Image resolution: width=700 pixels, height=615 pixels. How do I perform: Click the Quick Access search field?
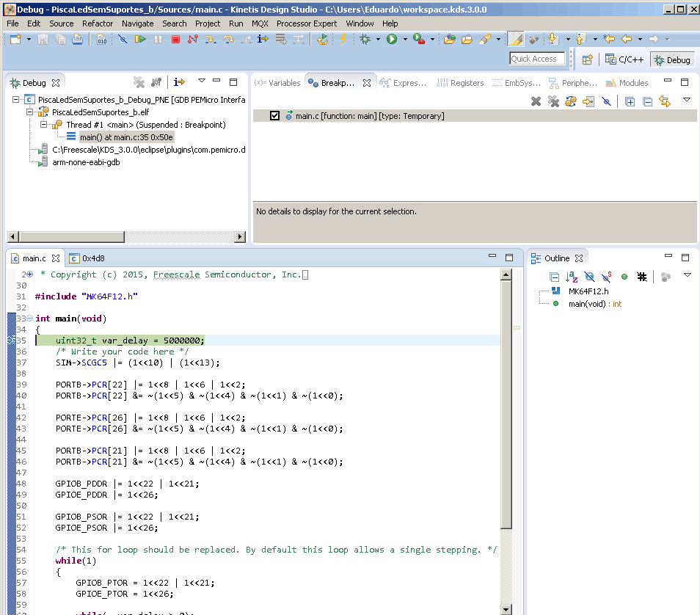tap(537, 59)
